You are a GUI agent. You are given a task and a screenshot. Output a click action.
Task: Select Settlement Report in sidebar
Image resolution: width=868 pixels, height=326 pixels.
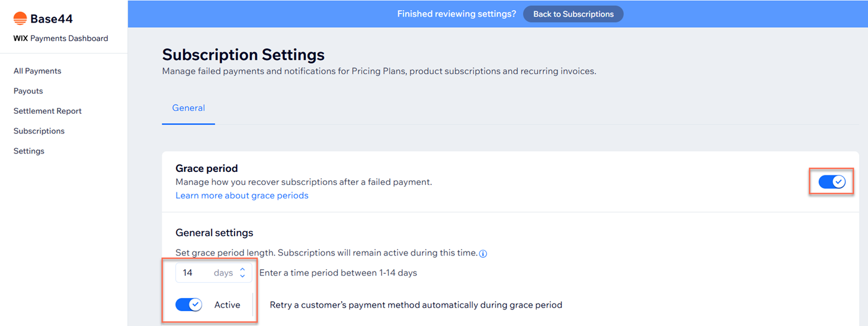coord(47,111)
